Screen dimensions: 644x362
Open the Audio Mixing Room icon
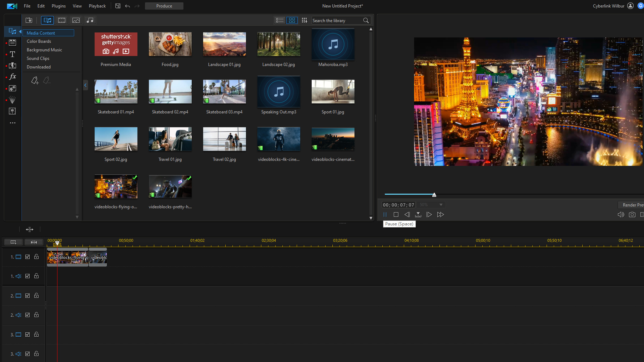coord(12,111)
